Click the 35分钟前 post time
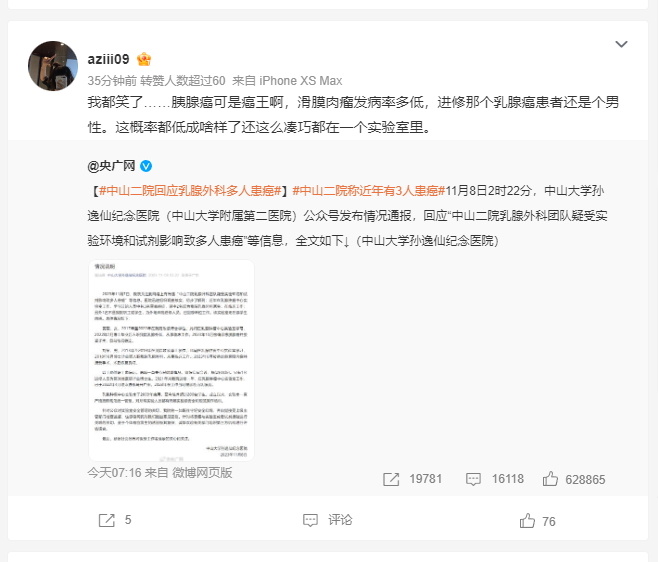The width and height of the screenshot is (658, 562). click(x=112, y=81)
